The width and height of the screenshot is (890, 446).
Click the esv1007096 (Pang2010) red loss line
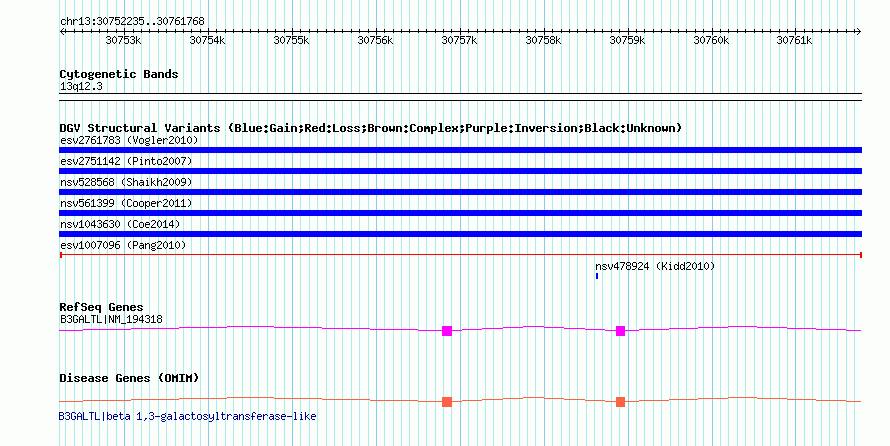tap(460, 255)
